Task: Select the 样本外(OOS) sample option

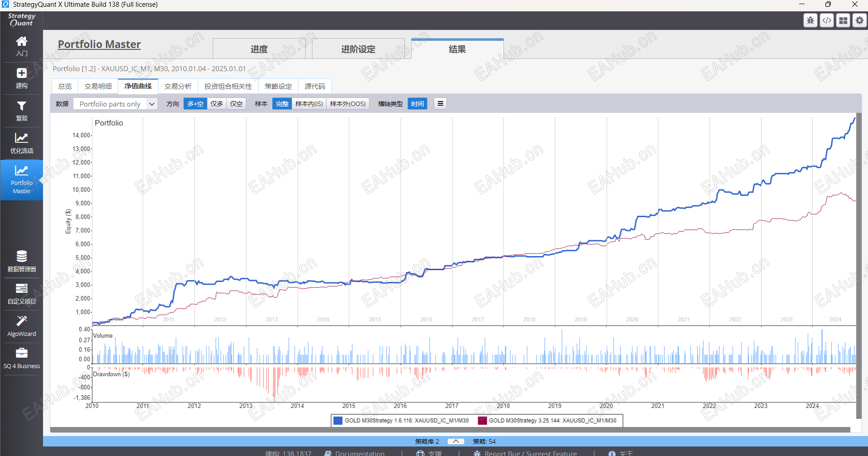Action: (348, 104)
